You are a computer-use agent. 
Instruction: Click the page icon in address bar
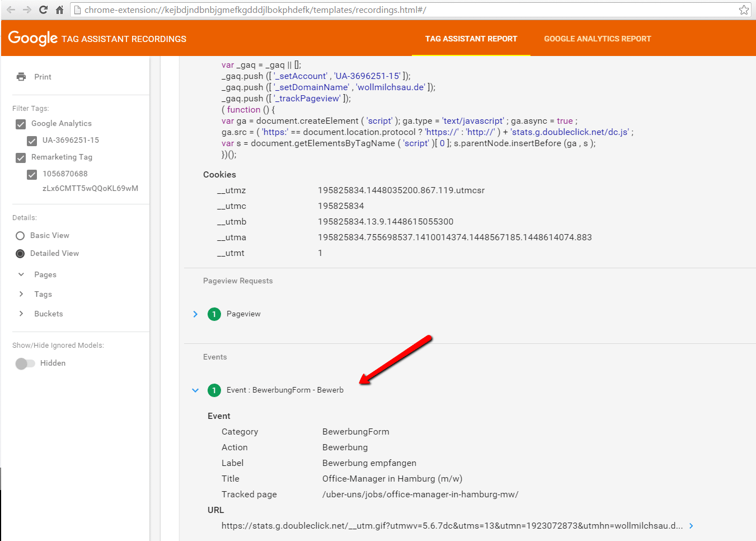pyautogui.click(x=78, y=10)
